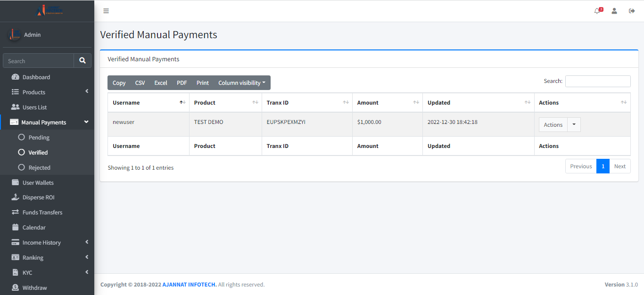Click the User Wallets wallet icon
This screenshot has height=295, width=644.
(15, 183)
